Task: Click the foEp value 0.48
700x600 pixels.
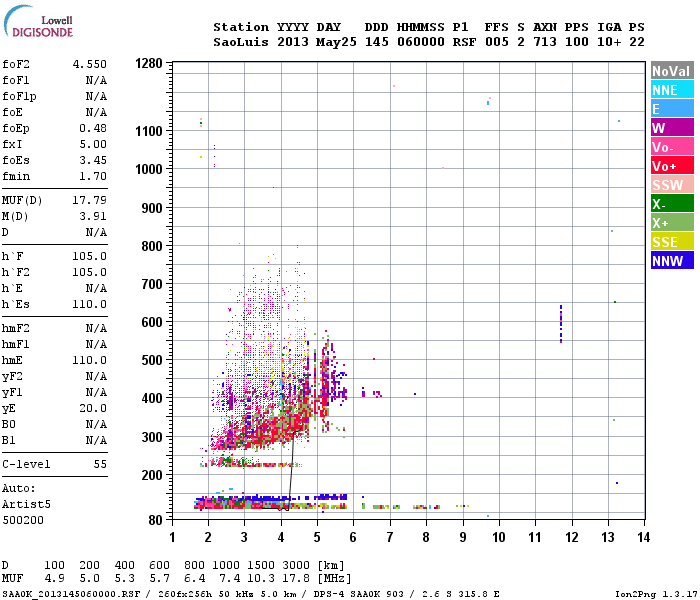Action: 93,128
